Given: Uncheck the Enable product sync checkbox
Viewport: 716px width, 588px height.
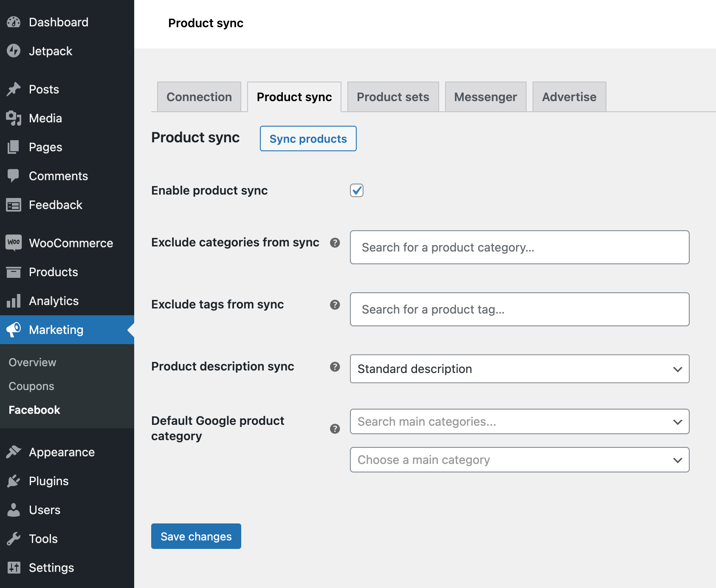Looking at the screenshot, I should click(x=357, y=191).
